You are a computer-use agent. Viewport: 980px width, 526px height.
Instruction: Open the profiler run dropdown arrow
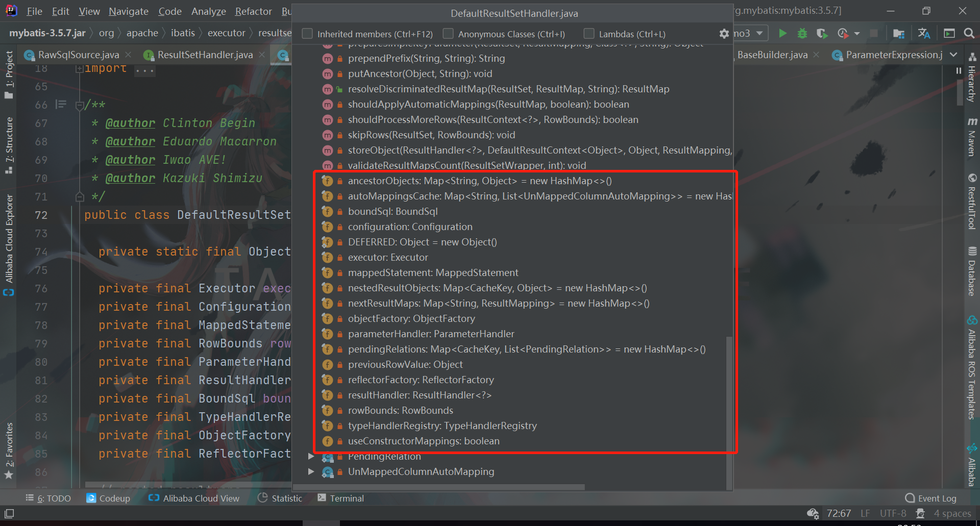(857, 34)
